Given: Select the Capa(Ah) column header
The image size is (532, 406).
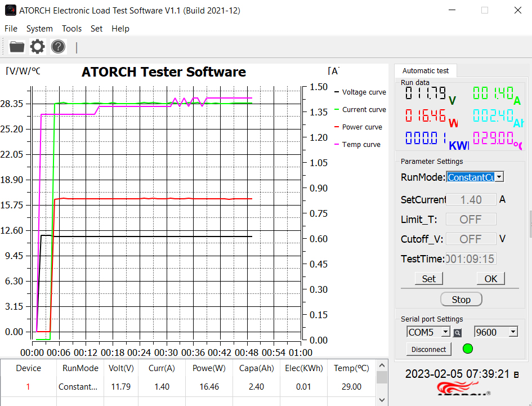Looking at the screenshot, I should [257, 368].
